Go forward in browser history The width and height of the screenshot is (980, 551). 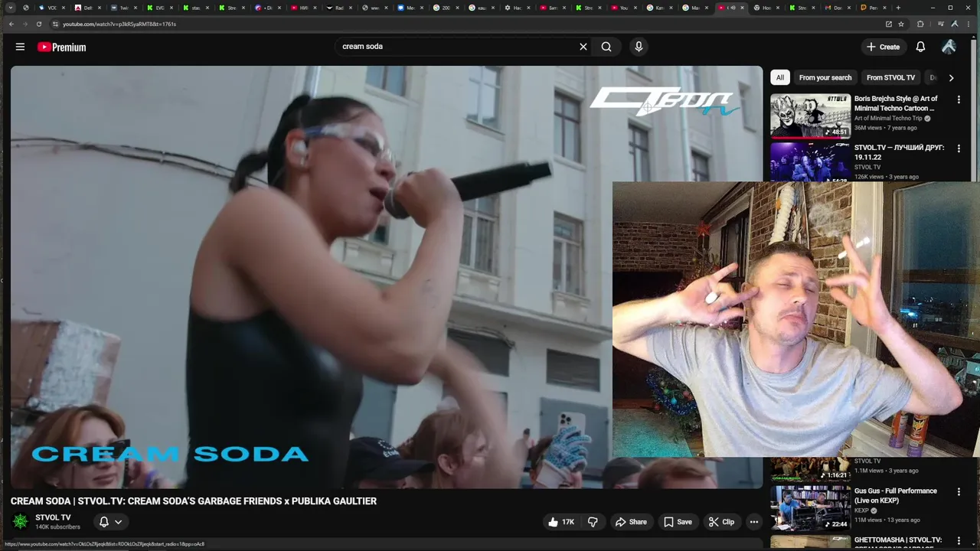(x=24, y=24)
